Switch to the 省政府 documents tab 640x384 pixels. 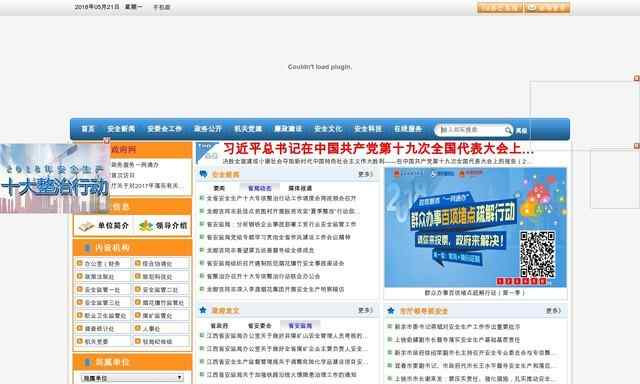pyautogui.click(x=219, y=326)
